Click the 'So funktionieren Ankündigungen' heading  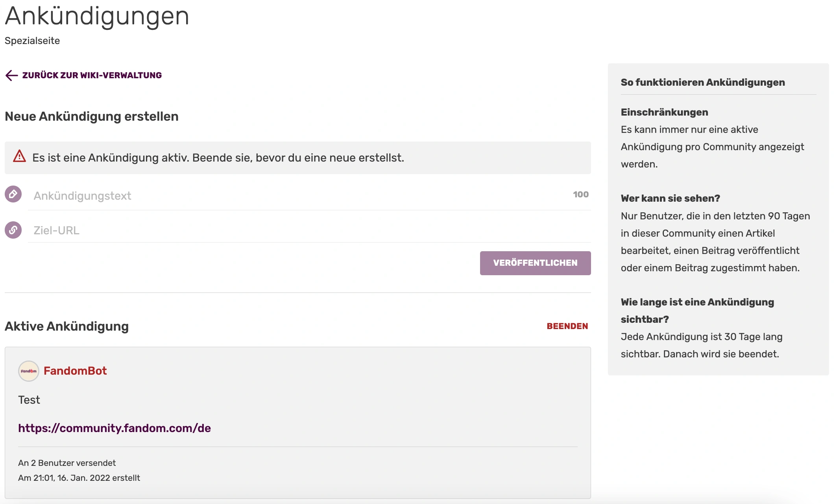point(703,83)
